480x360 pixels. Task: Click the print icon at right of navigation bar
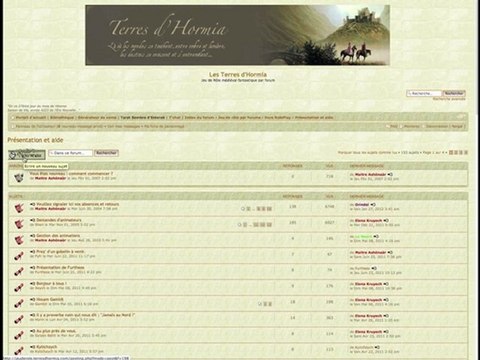(x=461, y=117)
